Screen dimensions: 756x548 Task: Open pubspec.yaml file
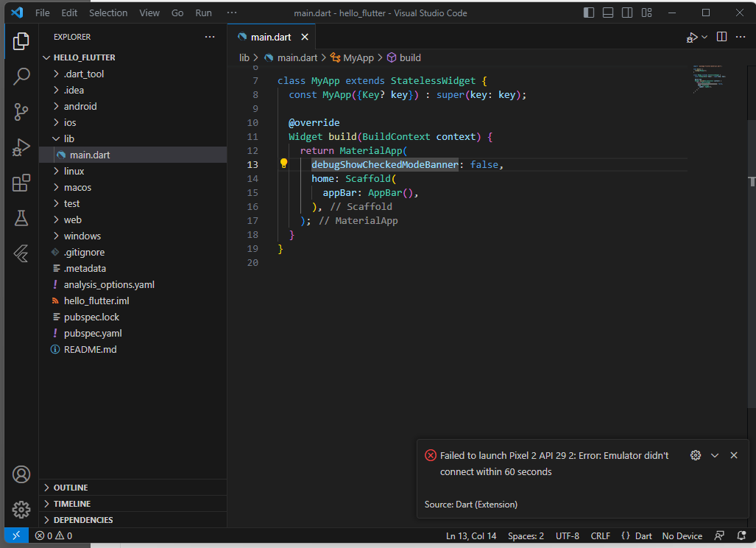pyautogui.click(x=133, y=334)
